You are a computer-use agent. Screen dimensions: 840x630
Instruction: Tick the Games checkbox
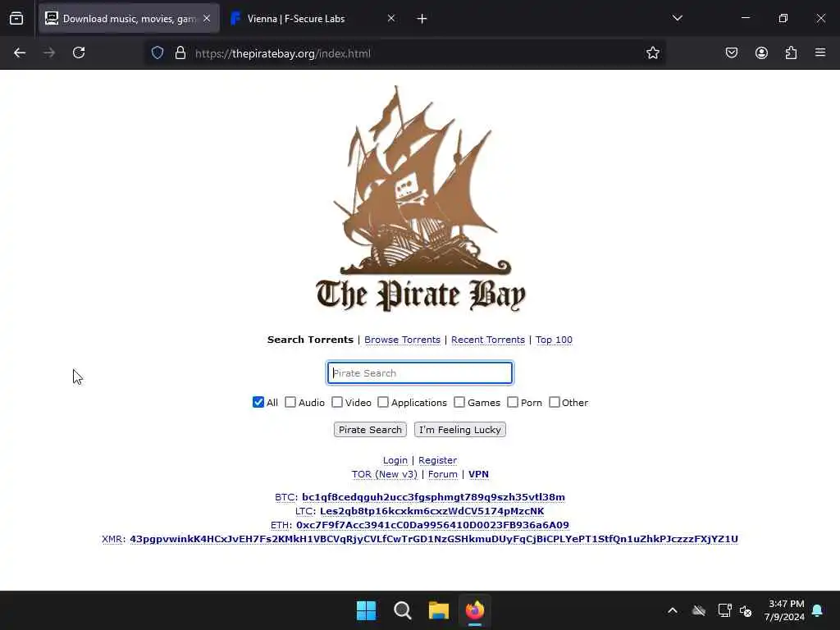459,402
